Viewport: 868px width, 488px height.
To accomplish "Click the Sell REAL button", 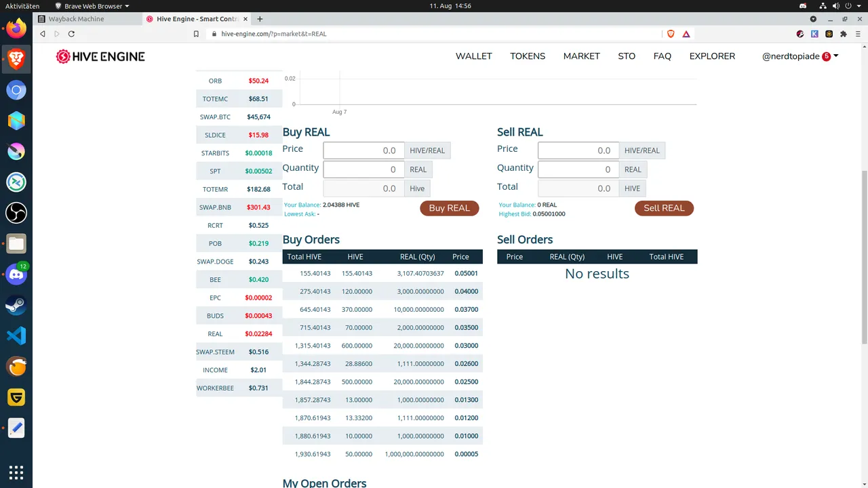I will tap(664, 208).
